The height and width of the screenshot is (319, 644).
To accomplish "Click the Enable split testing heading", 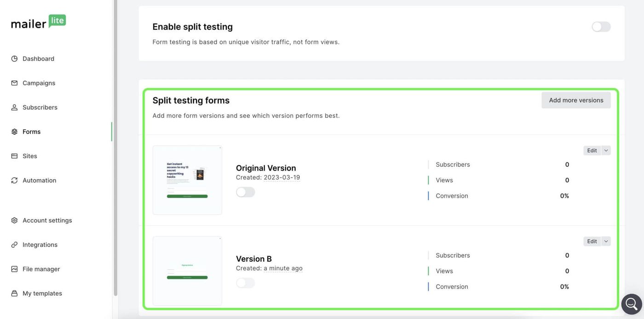I will pyautogui.click(x=193, y=27).
